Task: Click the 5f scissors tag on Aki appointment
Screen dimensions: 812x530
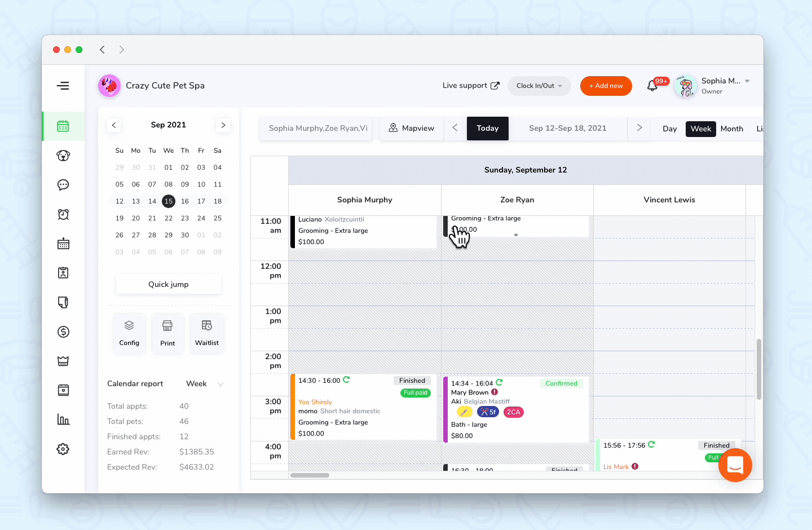Action: 488,412
